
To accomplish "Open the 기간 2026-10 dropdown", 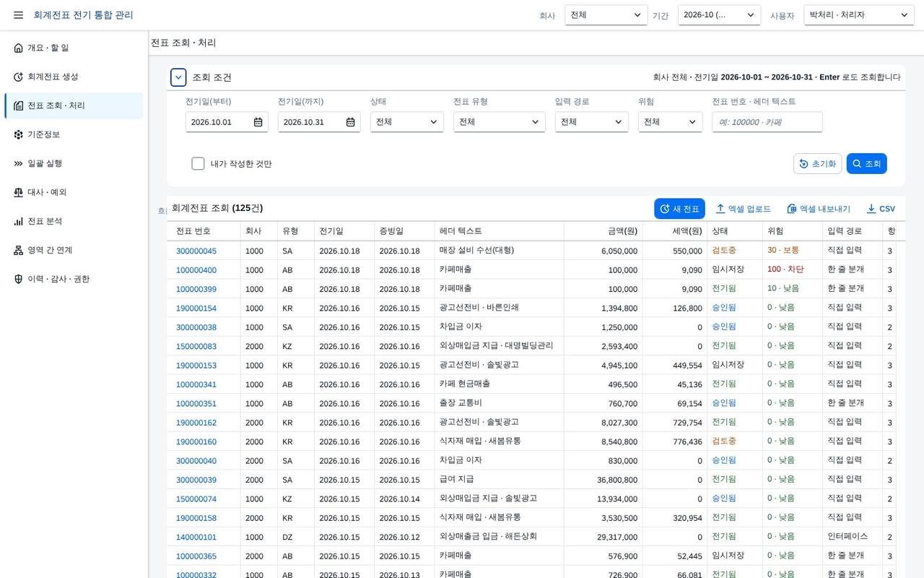I will pos(719,15).
